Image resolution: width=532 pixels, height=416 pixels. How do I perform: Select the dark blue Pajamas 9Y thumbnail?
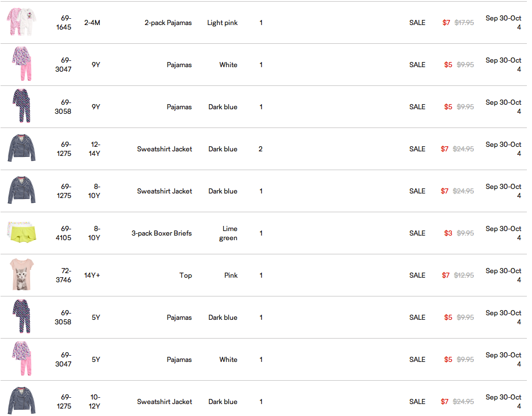pyautogui.click(x=21, y=107)
